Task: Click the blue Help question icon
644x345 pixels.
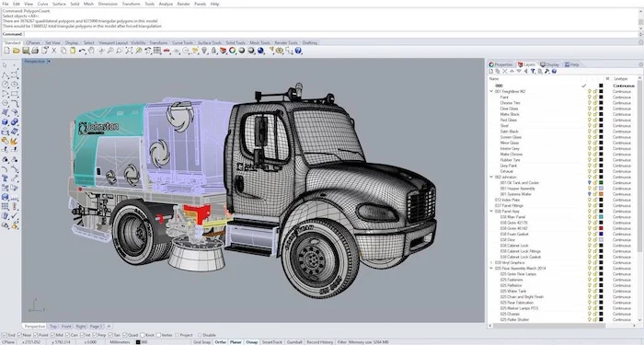Action: point(298,51)
